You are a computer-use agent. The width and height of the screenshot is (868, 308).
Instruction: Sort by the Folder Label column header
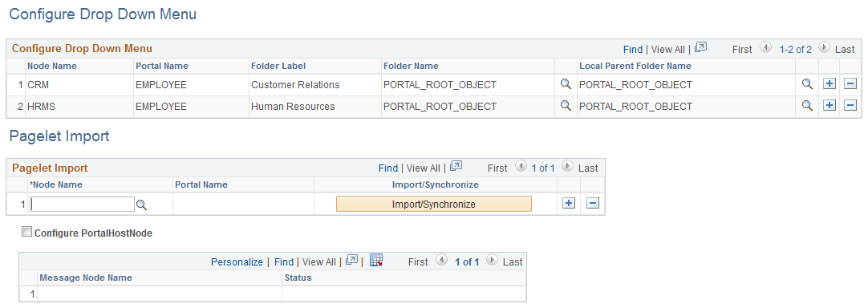(278, 66)
